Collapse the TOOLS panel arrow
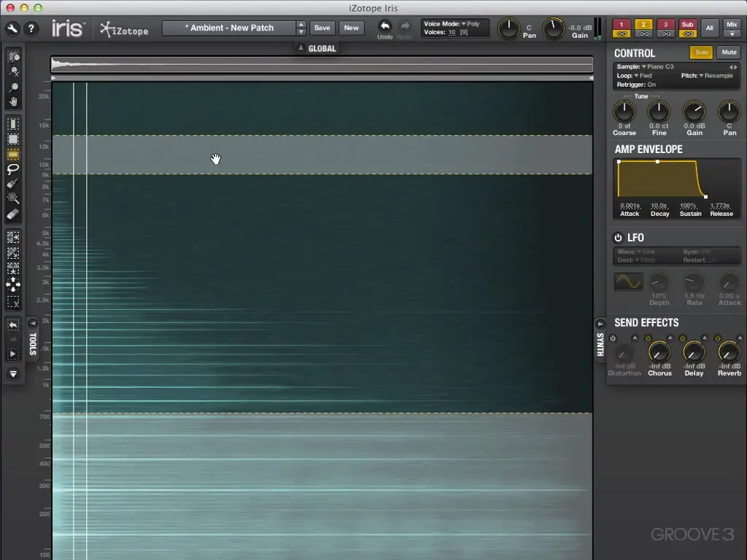Screen dimensions: 747x560 click(x=32, y=324)
